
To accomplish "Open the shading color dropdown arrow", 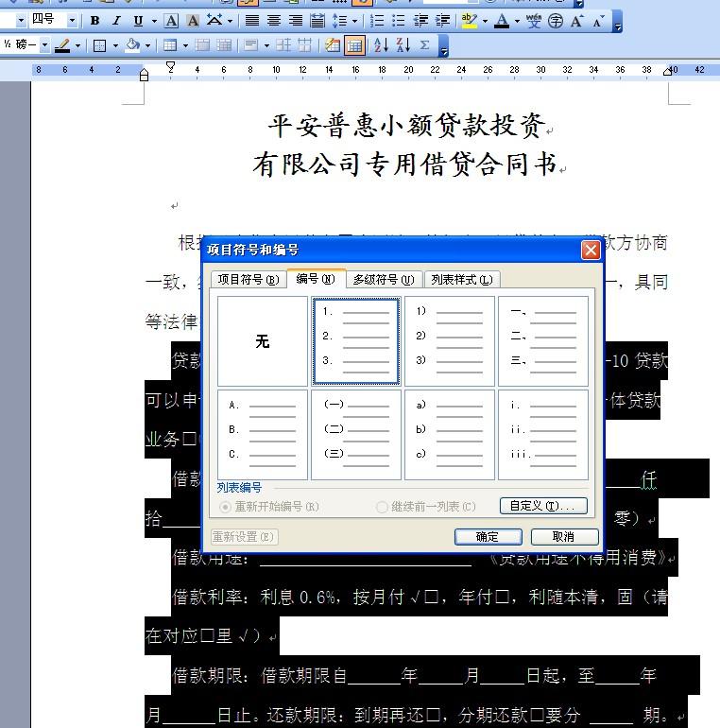I will tap(147, 45).
